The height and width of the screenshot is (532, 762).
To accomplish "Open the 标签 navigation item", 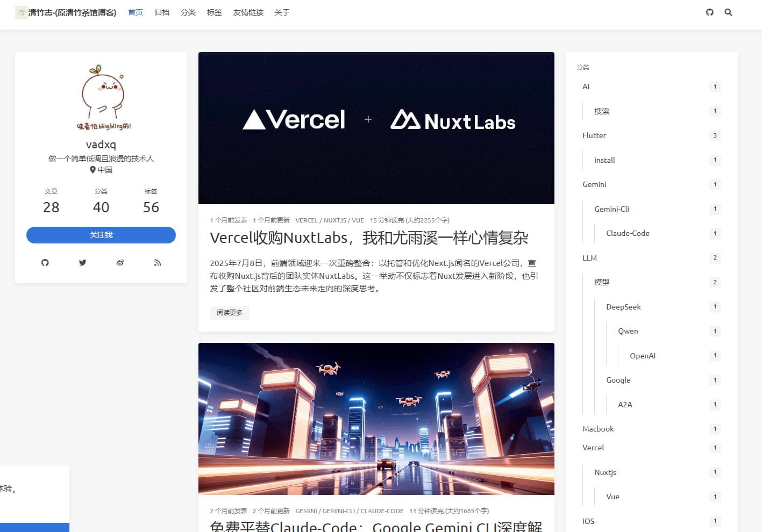I will (214, 12).
